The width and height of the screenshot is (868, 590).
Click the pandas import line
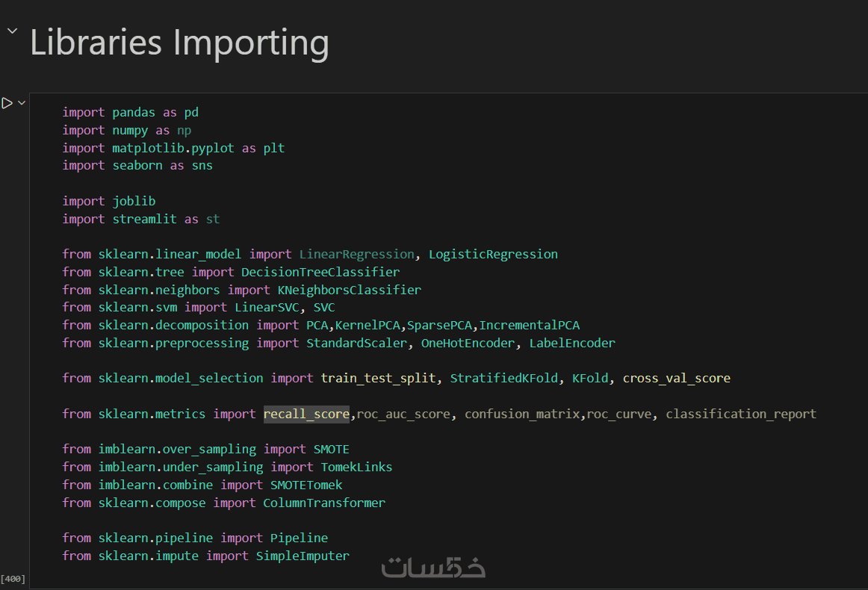point(131,113)
